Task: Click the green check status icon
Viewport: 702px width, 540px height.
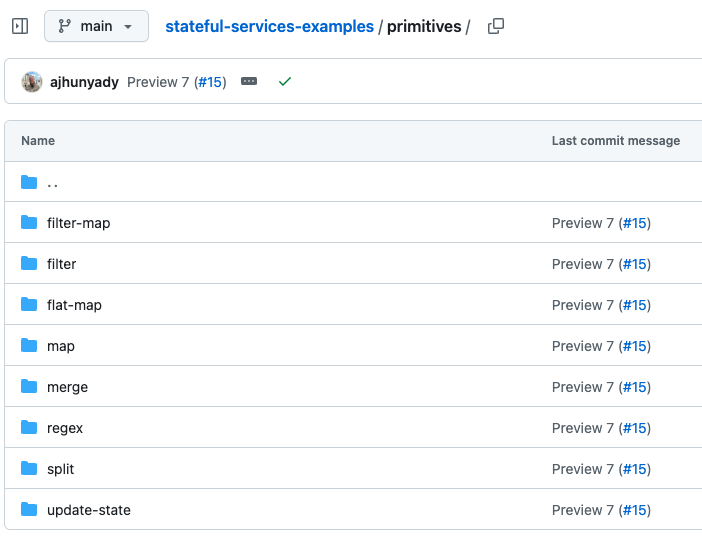Action: (x=285, y=81)
